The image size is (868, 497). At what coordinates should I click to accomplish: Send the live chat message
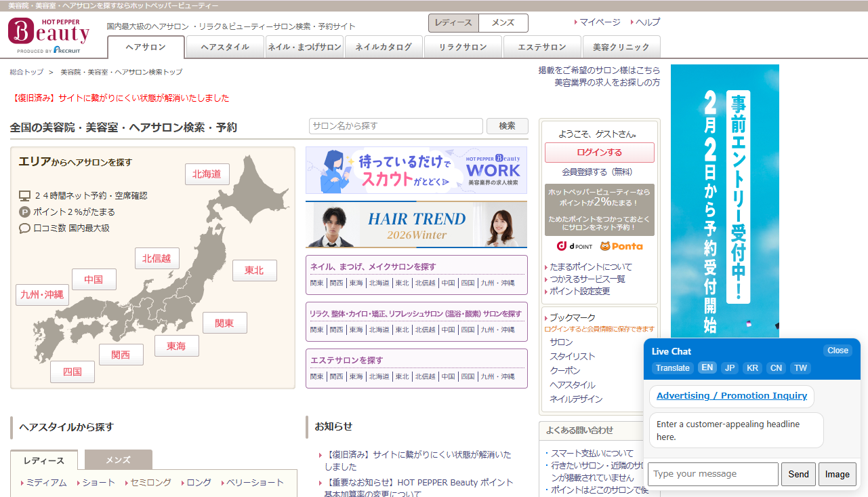[798, 474]
